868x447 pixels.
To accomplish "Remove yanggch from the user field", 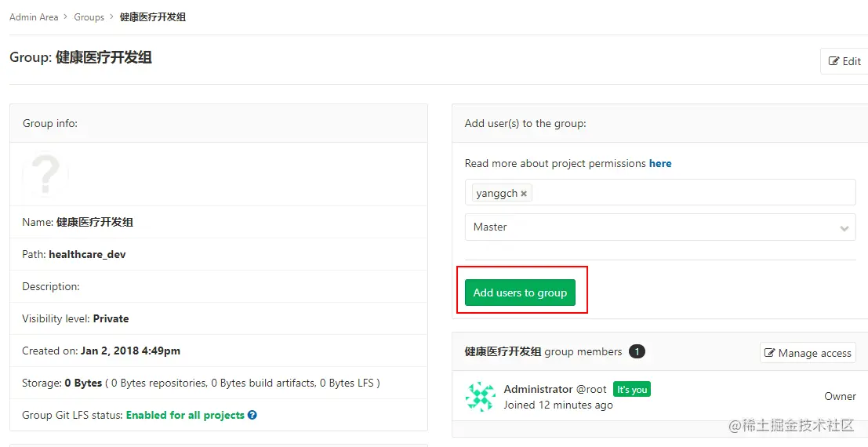I will pyautogui.click(x=524, y=194).
